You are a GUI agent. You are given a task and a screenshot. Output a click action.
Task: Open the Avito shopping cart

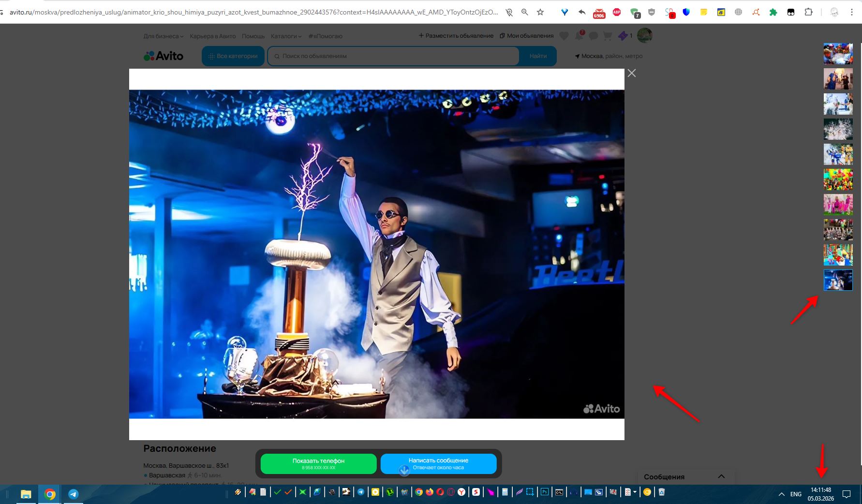point(608,36)
